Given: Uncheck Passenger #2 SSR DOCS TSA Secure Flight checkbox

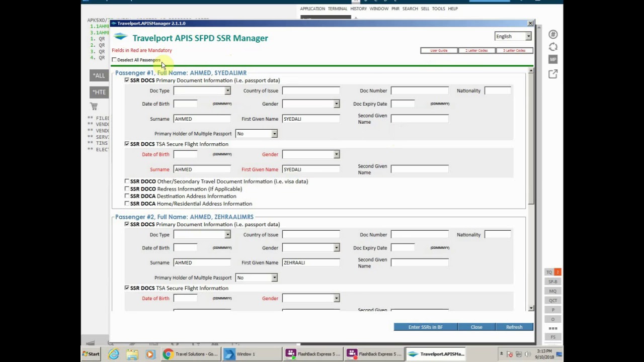Looking at the screenshot, I should coord(127,288).
